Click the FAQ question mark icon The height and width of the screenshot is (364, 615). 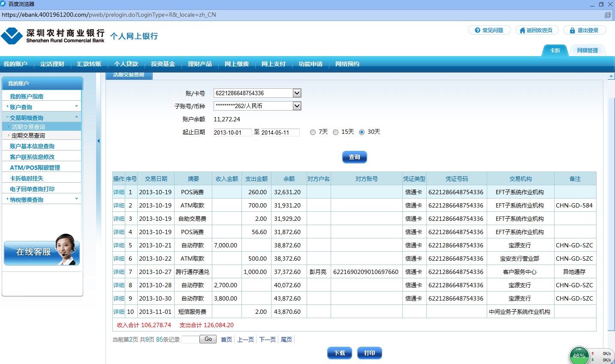(x=477, y=30)
